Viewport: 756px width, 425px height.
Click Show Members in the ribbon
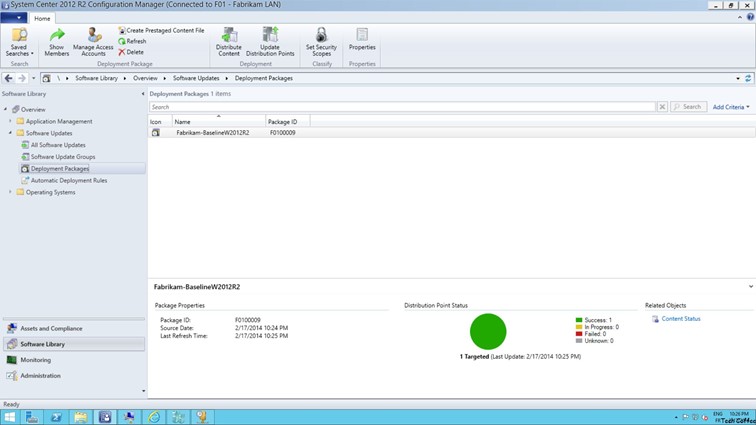coord(57,42)
